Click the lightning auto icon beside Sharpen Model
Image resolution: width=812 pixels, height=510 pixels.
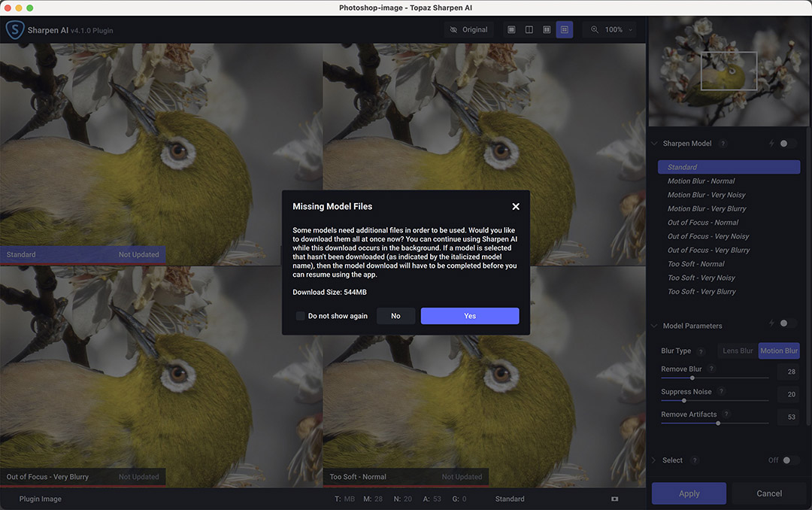[771, 144]
